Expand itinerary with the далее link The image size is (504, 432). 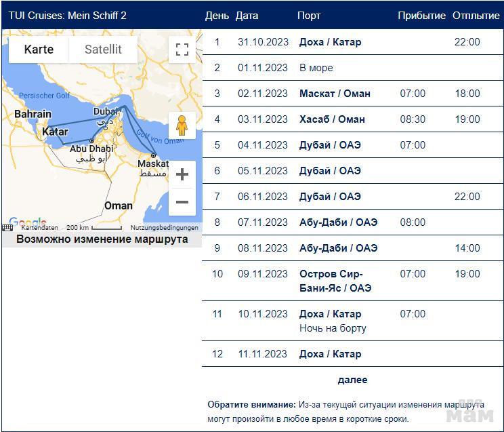[x=352, y=380]
